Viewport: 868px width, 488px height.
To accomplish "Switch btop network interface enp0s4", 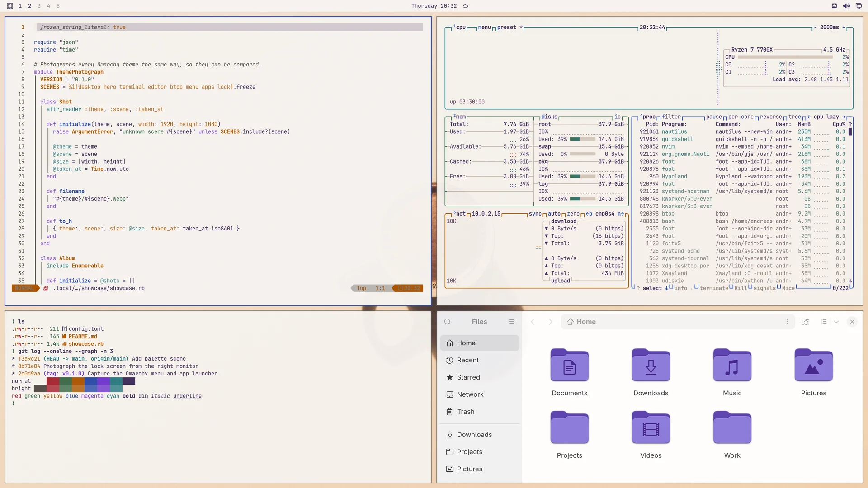I will [x=604, y=214].
